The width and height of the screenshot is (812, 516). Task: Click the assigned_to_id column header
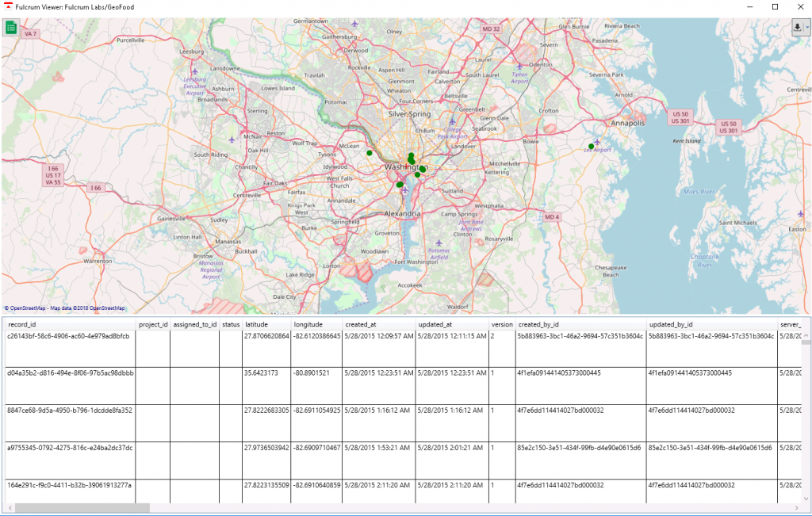[195, 324]
